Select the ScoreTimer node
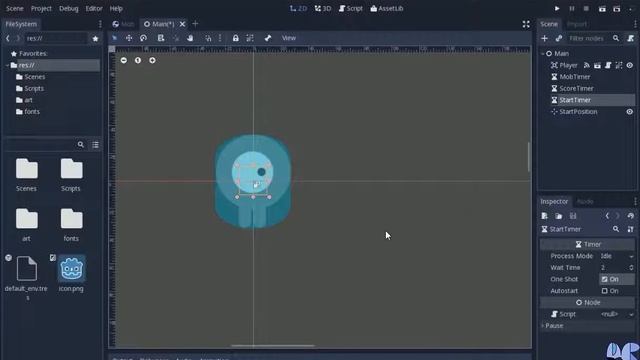 pos(576,89)
